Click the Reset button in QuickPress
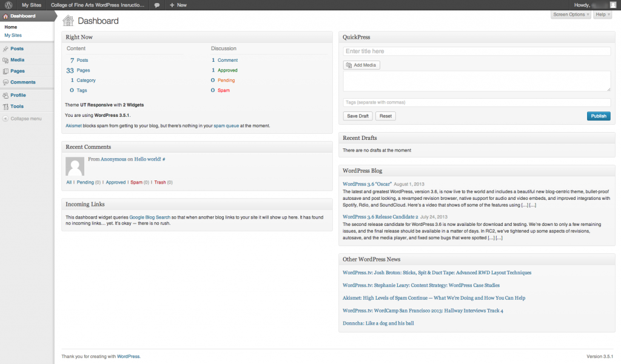Image resolution: width=621 pixels, height=364 pixels. coord(385,116)
